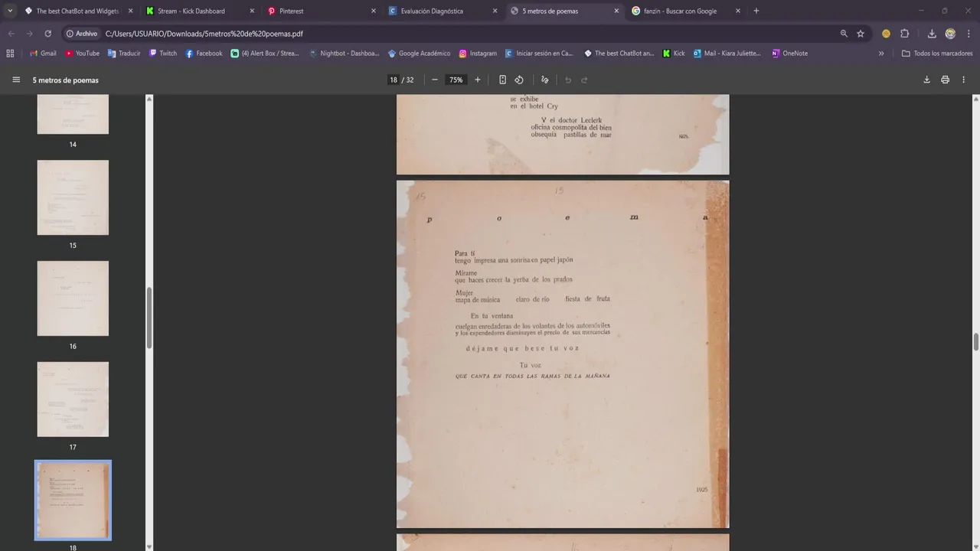Go back in browser history
Screen dimensions: 980x551
(11, 34)
